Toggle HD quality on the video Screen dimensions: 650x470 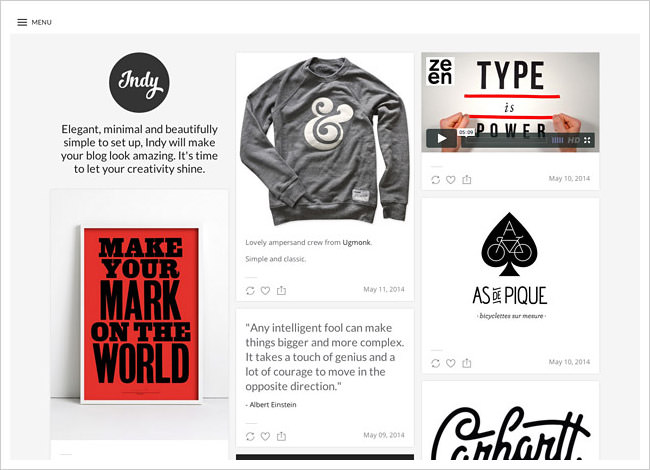574,140
